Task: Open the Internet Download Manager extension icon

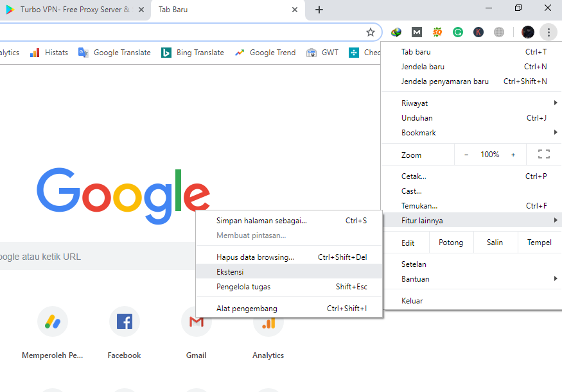Action: (396, 33)
